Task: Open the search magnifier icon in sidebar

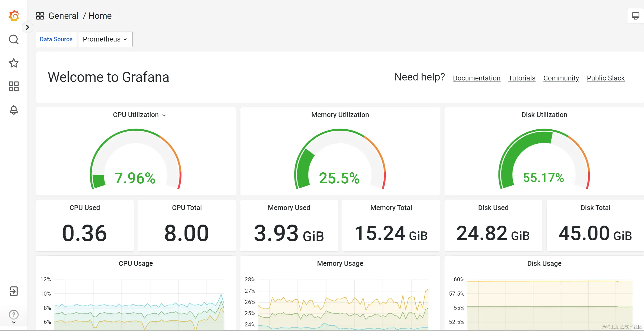Action: click(14, 39)
